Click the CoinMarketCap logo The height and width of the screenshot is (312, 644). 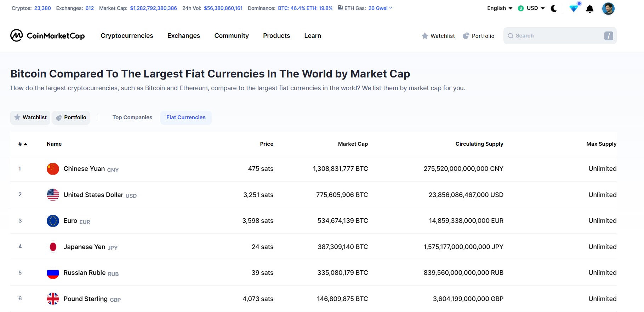coord(47,35)
